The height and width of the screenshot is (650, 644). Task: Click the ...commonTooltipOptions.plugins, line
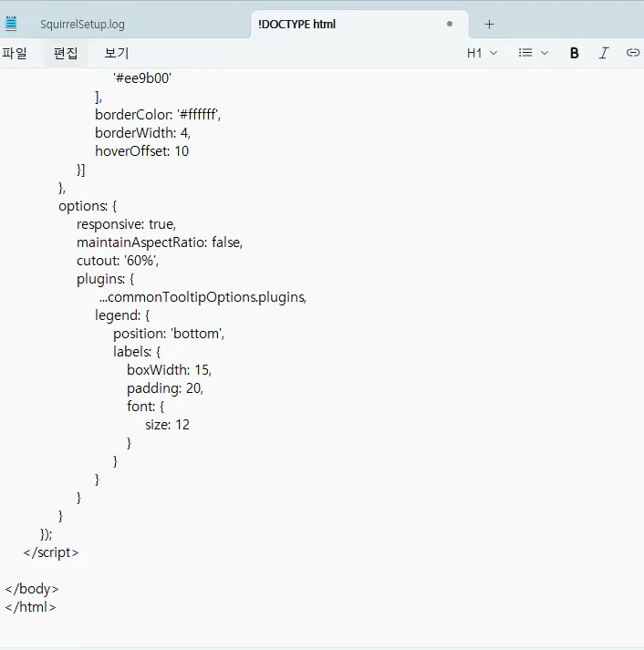pyautogui.click(x=203, y=297)
